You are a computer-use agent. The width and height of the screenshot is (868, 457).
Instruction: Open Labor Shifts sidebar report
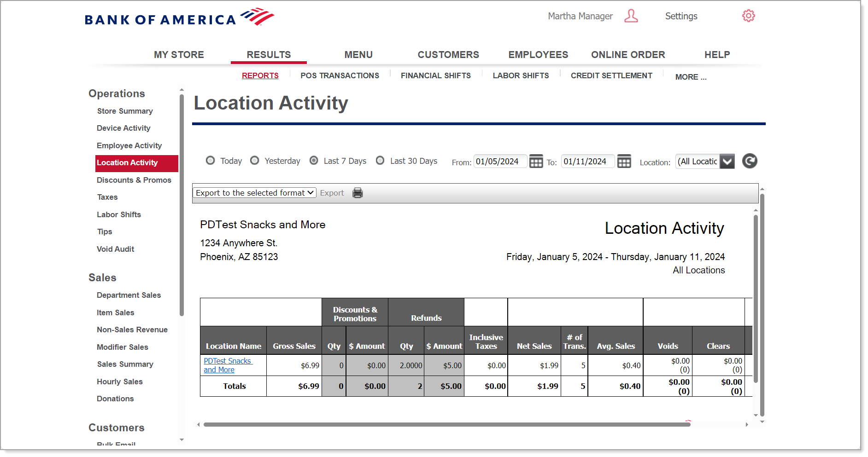point(119,214)
